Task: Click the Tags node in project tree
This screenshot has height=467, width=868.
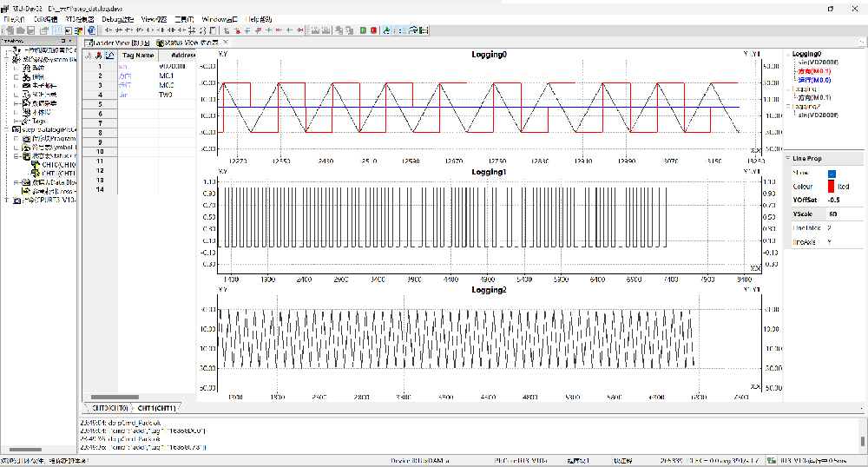Action: [38, 121]
